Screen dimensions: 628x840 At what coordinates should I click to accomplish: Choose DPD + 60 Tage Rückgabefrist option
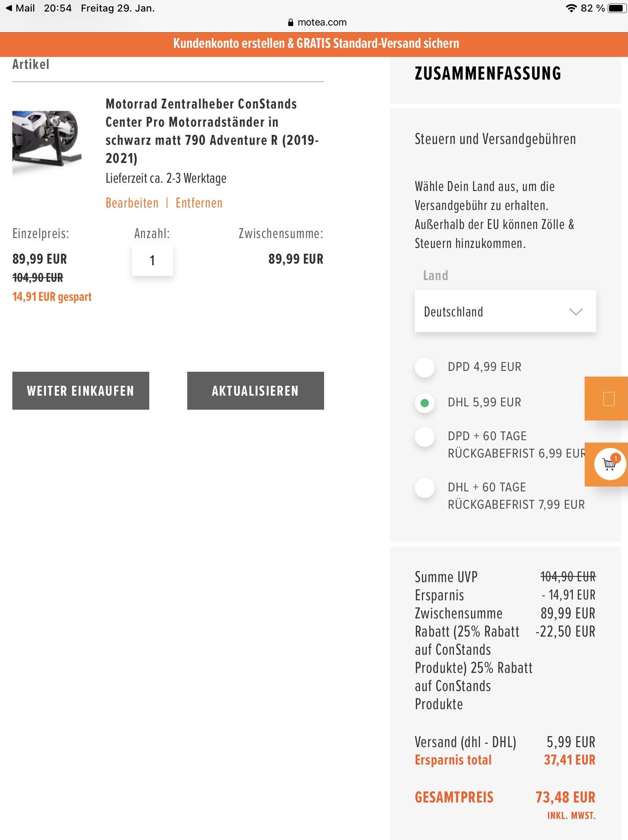point(425,437)
